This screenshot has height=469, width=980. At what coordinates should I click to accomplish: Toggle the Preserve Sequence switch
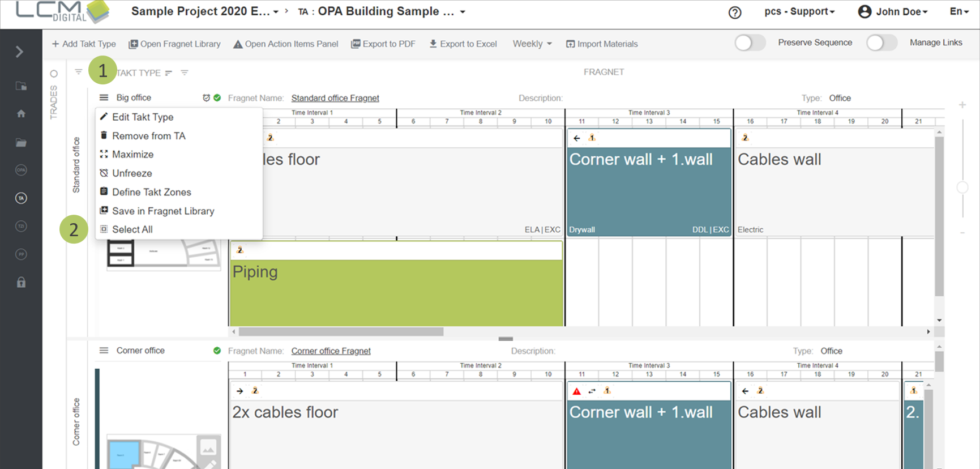pyautogui.click(x=750, y=43)
